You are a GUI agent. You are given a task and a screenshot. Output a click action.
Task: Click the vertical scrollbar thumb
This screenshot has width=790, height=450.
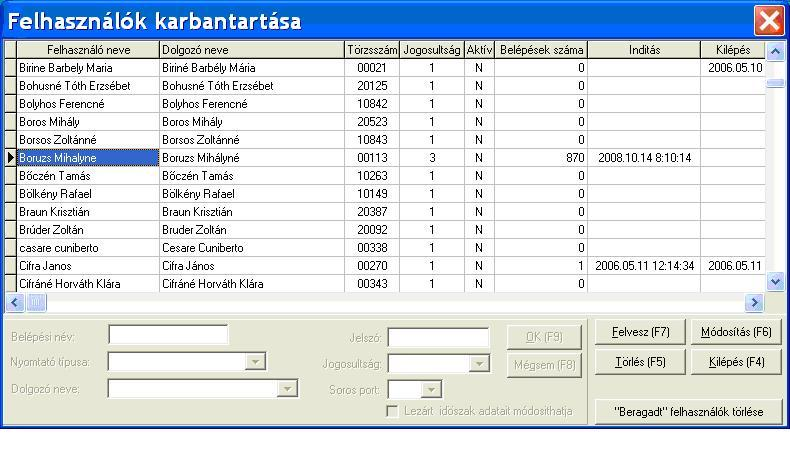775,83
